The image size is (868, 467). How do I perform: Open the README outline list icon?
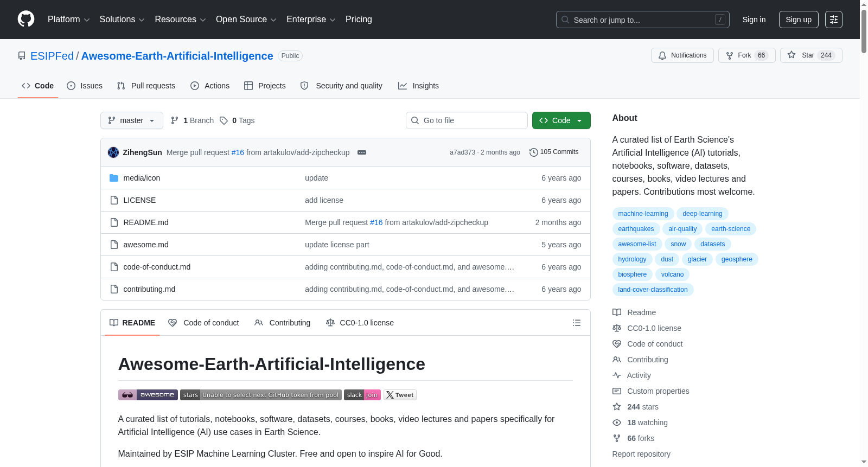(576, 323)
